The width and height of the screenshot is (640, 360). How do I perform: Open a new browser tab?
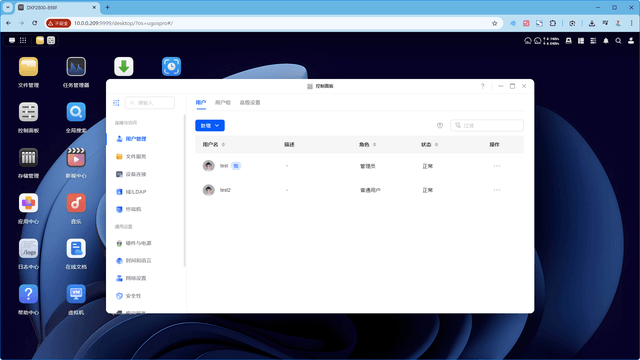(x=107, y=7)
